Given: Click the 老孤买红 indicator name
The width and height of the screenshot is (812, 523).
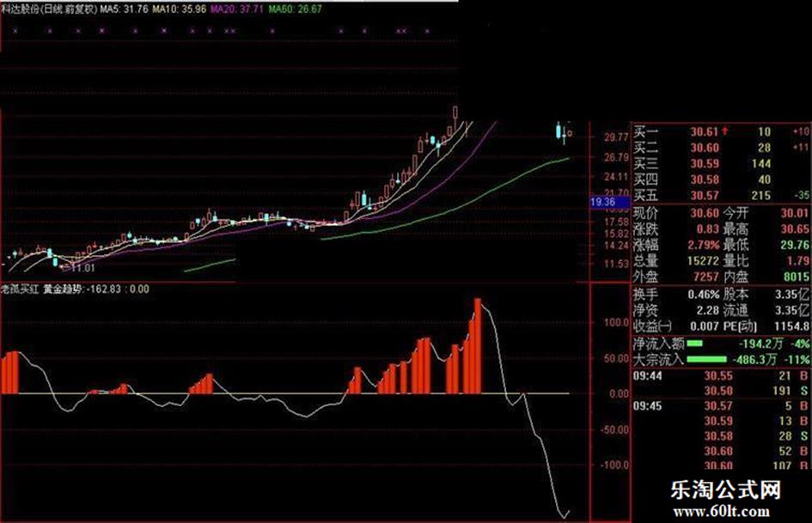Looking at the screenshot, I should click(x=20, y=289).
